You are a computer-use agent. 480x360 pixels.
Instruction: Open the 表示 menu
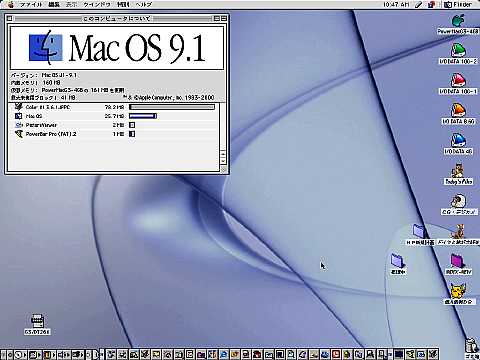(x=71, y=5)
